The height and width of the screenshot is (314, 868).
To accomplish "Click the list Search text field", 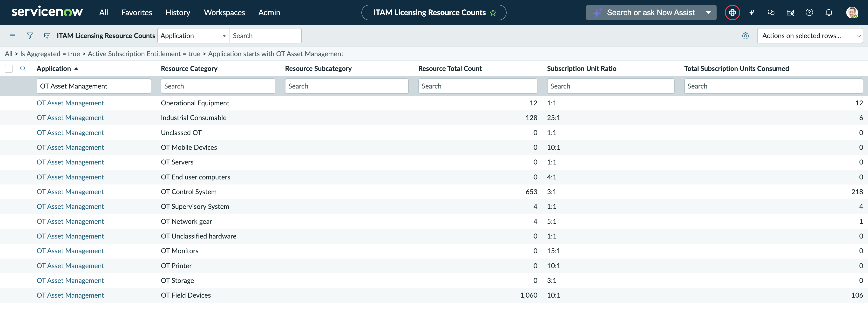I will pyautogui.click(x=265, y=36).
